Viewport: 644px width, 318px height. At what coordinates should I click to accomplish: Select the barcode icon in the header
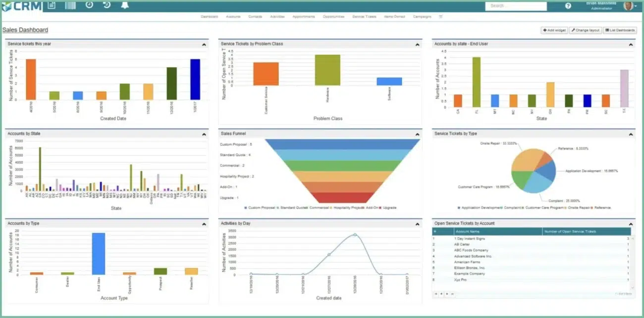coord(70,5)
